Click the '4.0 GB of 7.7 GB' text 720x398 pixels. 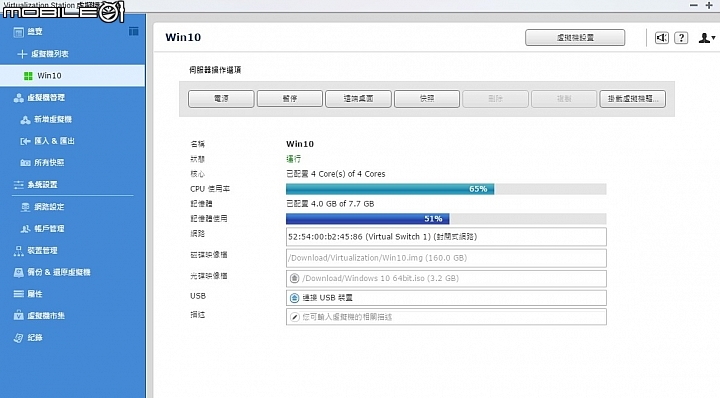click(343, 204)
